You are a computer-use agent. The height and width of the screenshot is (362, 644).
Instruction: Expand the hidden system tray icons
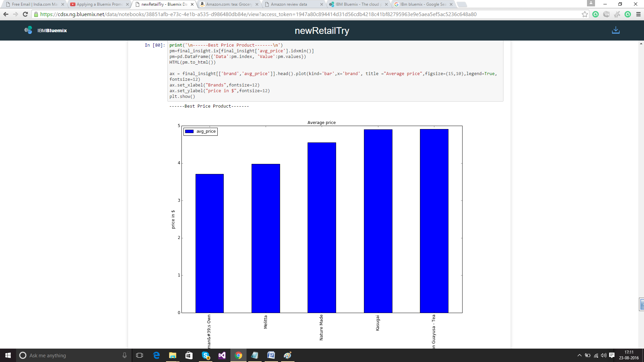point(579,355)
